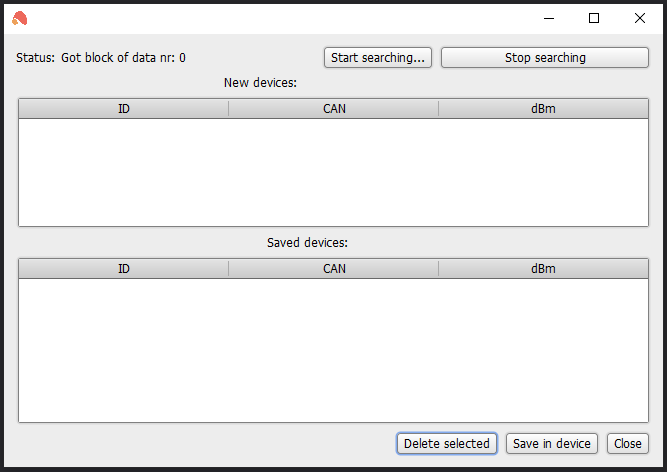Click empty area of Saved devices table
This screenshot has width=667, height=472.
click(334, 350)
